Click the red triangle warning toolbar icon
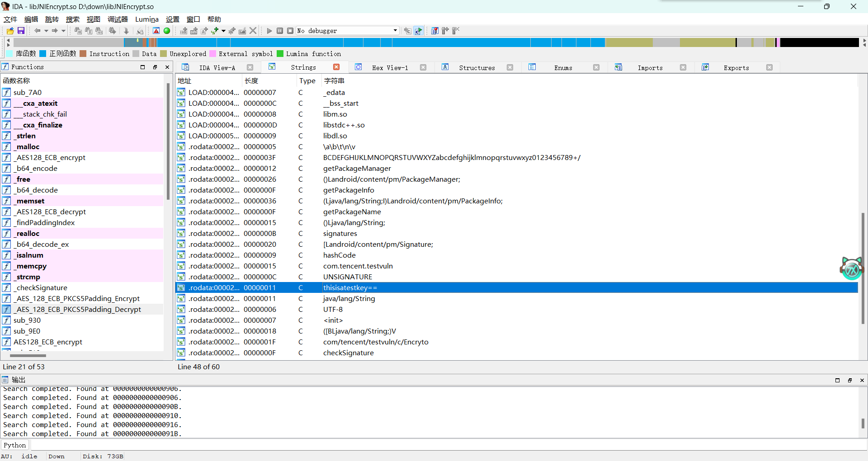Screen dimensions: 868x461 [156, 31]
